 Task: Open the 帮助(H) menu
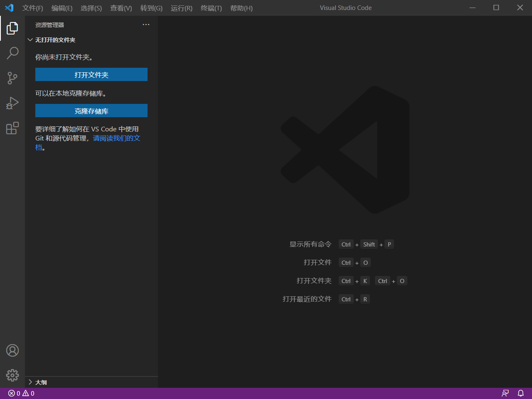(241, 8)
